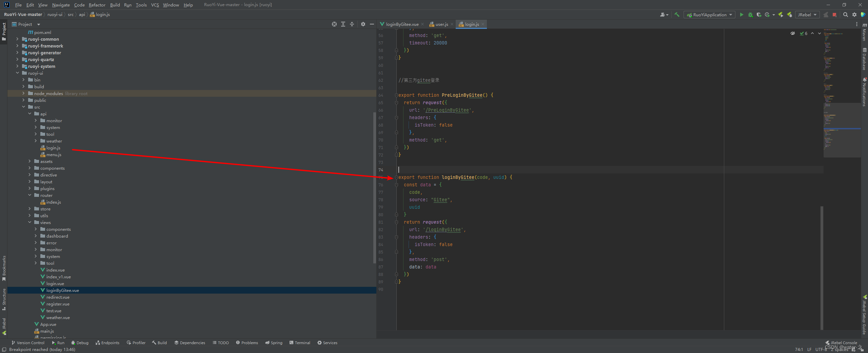The width and height of the screenshot is (868, 353).
Task: Open the Maven tool window
Action: pos(864,32)
